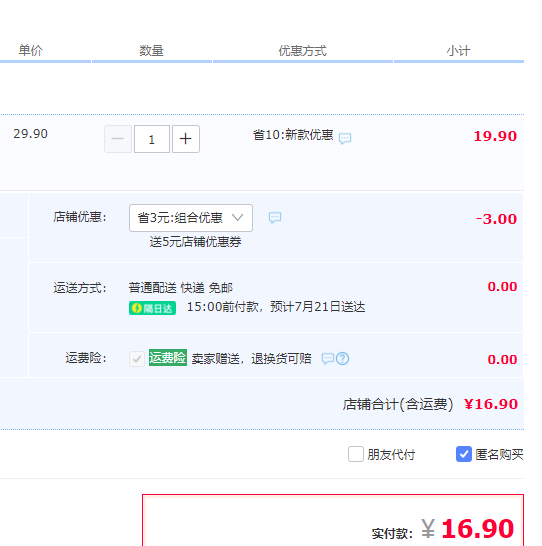Click comment icon next to 店铺优惠 dropdown

coord(275,218)
